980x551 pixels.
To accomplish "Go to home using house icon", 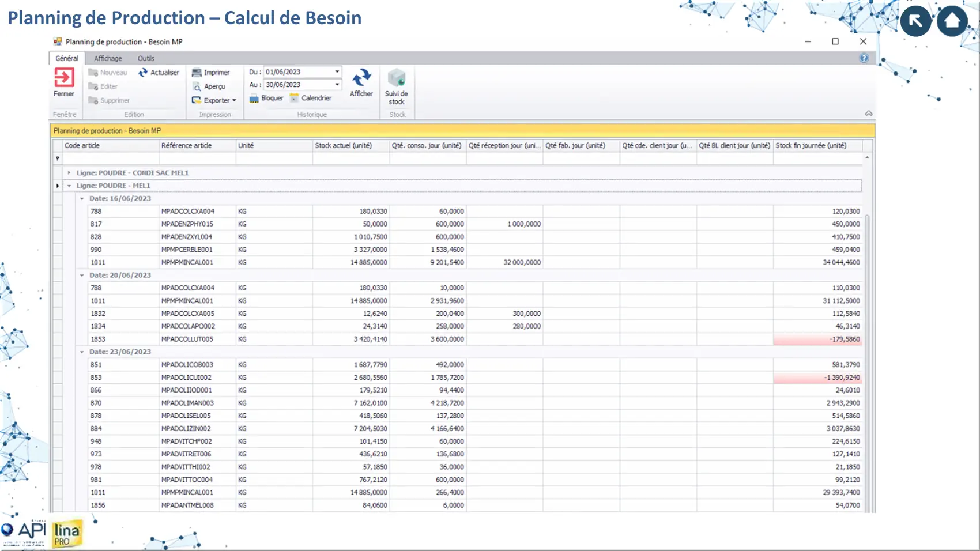I will point(952,21).
